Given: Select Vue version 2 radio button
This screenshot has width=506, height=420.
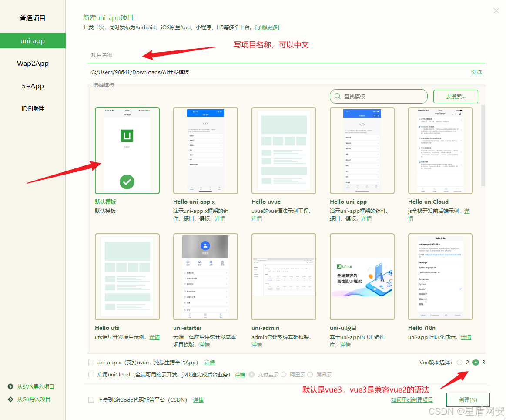Looking at the screenshot, I should point(459,362).
